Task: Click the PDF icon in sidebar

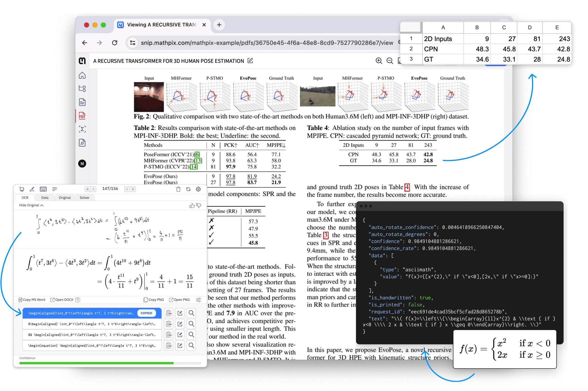Action: (x=82, y=116)
